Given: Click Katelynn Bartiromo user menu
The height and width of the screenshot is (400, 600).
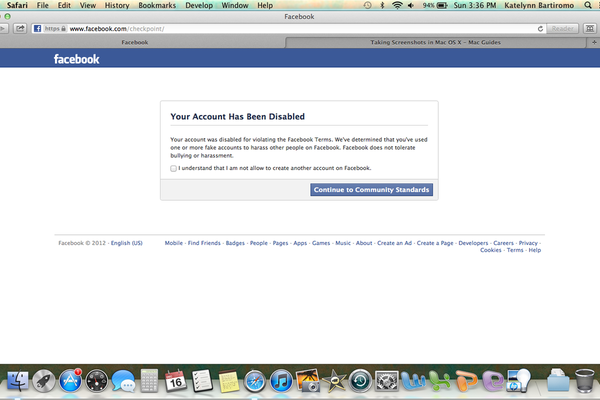Looking at the screenshot, I should pyautogui.click(x=539, y=5).
